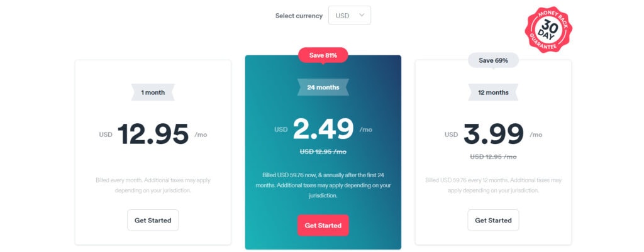Image resolution: width=644 pixels, height=252 pixels.
Task: Click the Save 69% badge
Action: pos(493,60)
